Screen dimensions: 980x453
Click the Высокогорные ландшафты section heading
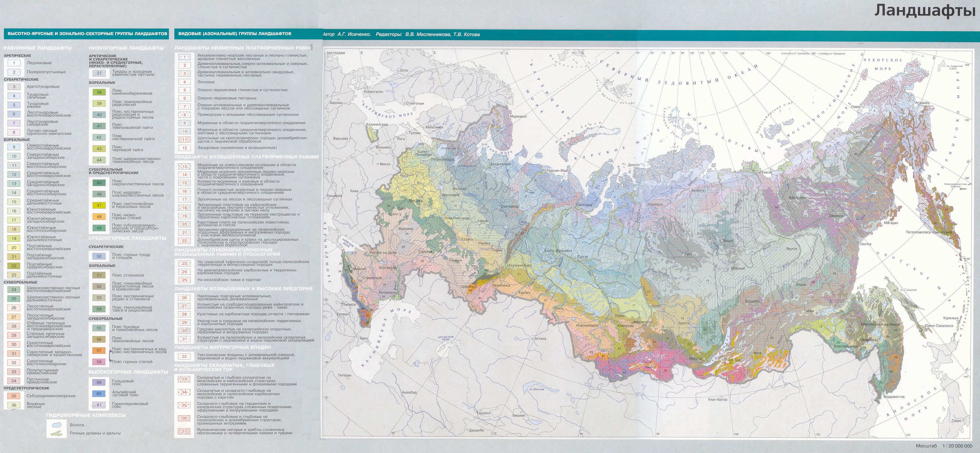pyautogui.click(x=128, y=372)
